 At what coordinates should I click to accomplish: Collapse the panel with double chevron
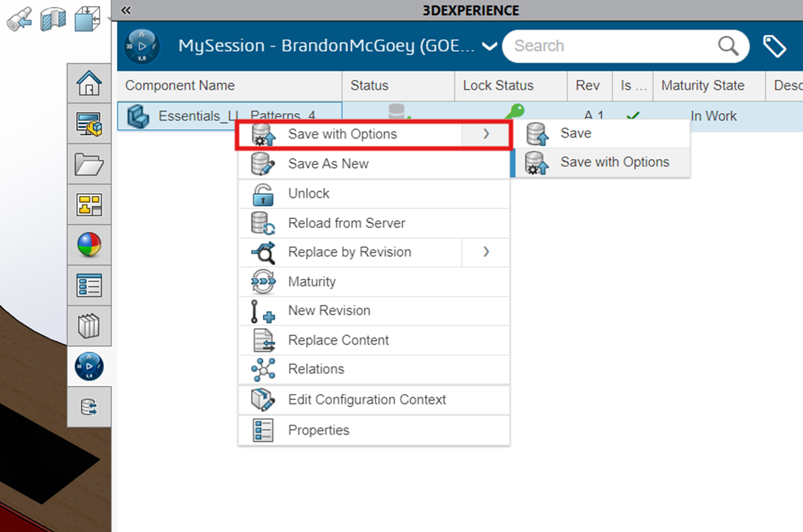[126, 10]
